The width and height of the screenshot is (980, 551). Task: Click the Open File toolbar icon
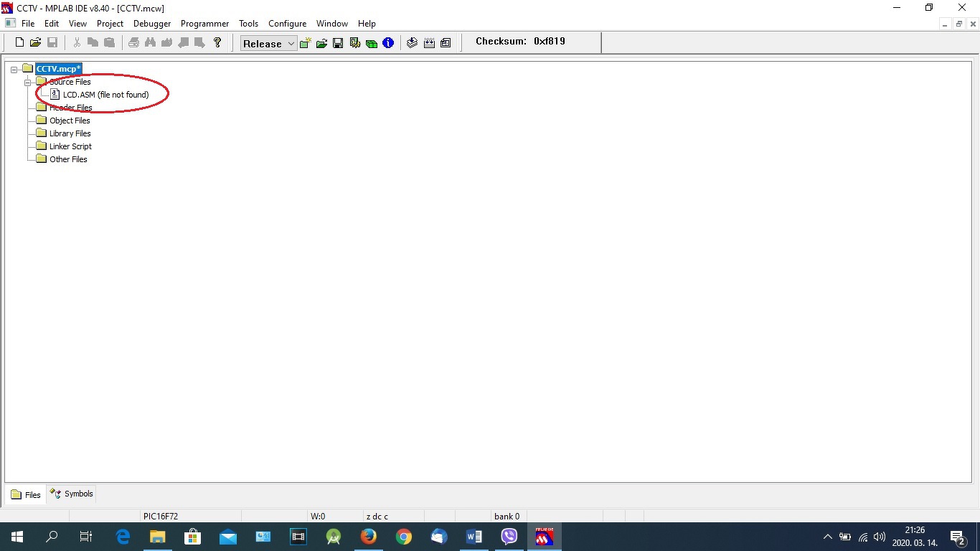pyautogui.click(x=36, y=43)
